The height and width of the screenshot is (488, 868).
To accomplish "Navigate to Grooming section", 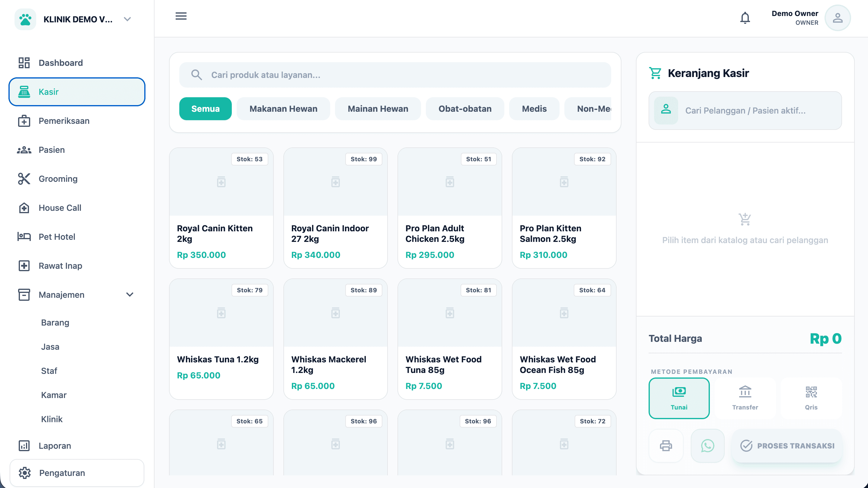I will [x=77, y=179].
